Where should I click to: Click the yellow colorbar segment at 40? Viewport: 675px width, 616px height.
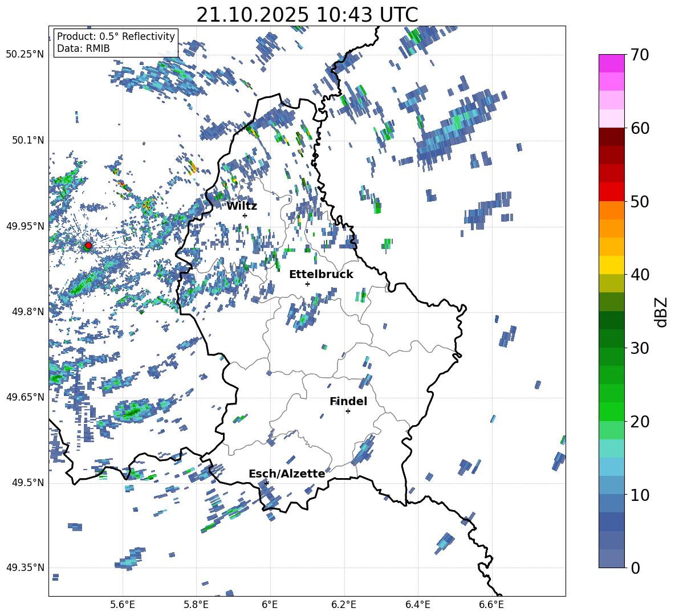coord(612,265)
